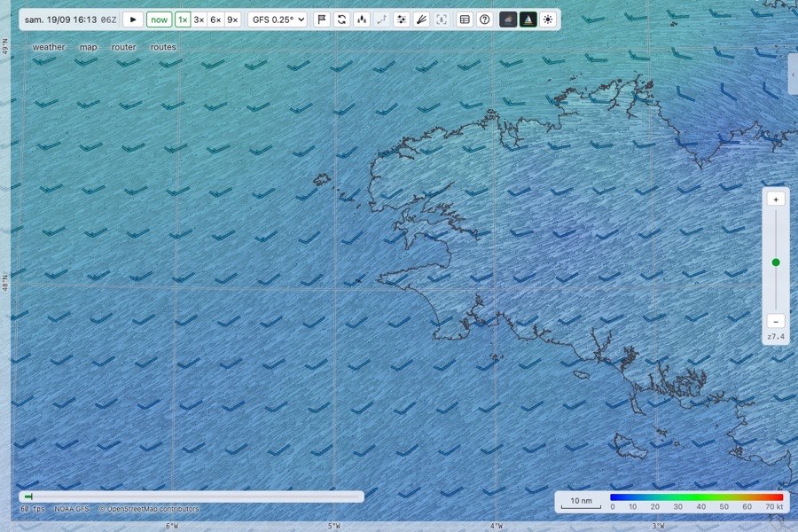
Task: Click the green zoom slider handle
Action: point(776,262)
